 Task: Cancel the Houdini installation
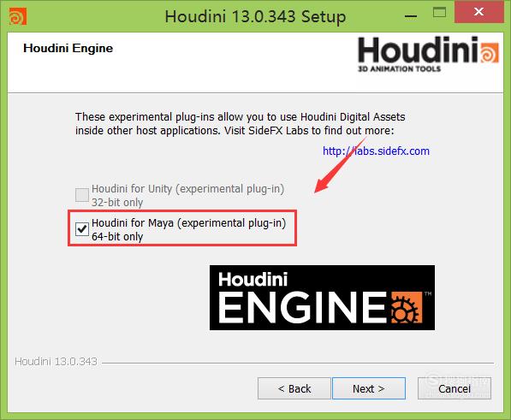[x=455, y=388]
